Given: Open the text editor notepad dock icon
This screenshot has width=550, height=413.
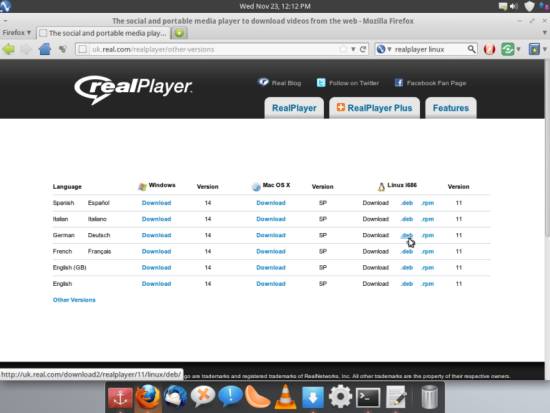Looking at the screenshot, I should click(396, 397).
